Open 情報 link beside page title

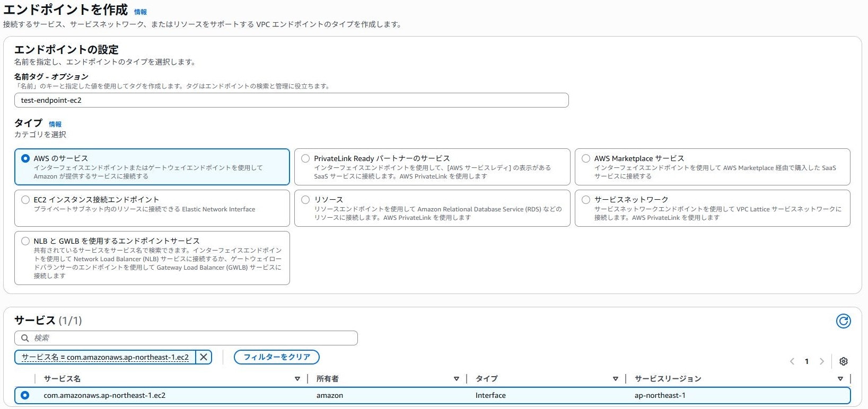tap(141, 12)
